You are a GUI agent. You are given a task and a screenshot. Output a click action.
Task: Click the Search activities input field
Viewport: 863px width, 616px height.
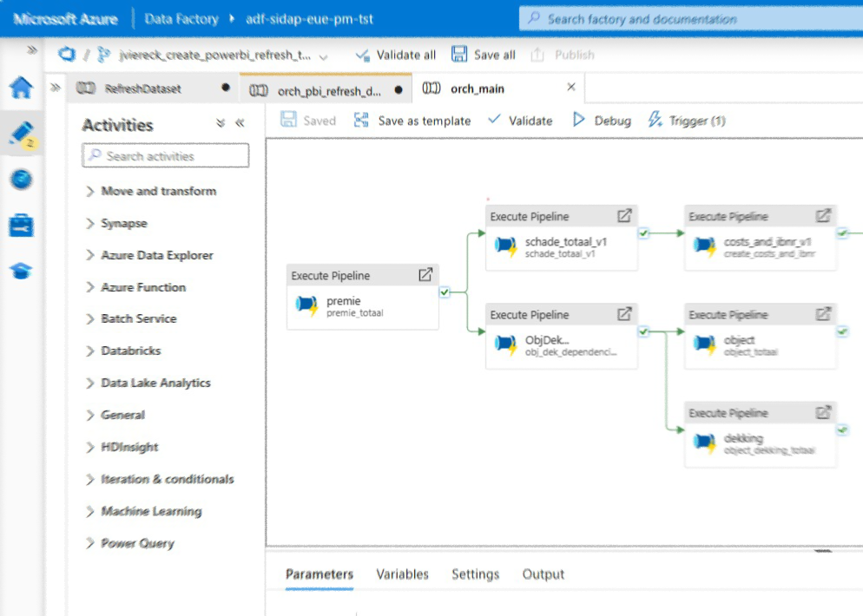(x=166, y=156)
